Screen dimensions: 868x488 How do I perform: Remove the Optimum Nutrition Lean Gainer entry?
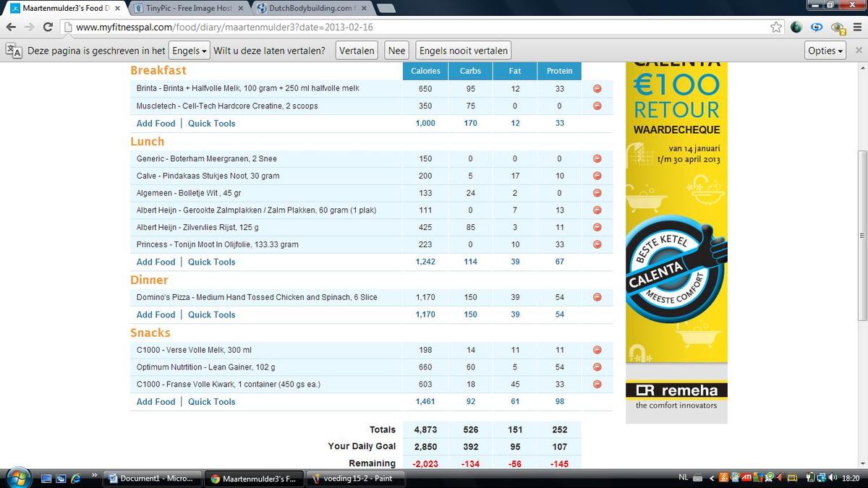tap(597, 367)
